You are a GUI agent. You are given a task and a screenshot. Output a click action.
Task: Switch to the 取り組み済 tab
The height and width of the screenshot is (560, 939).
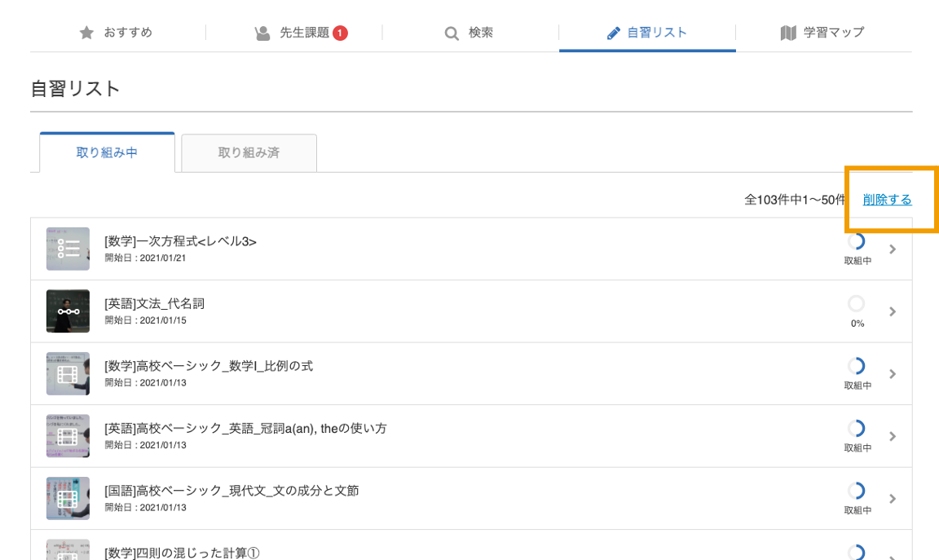click(249, 152)
